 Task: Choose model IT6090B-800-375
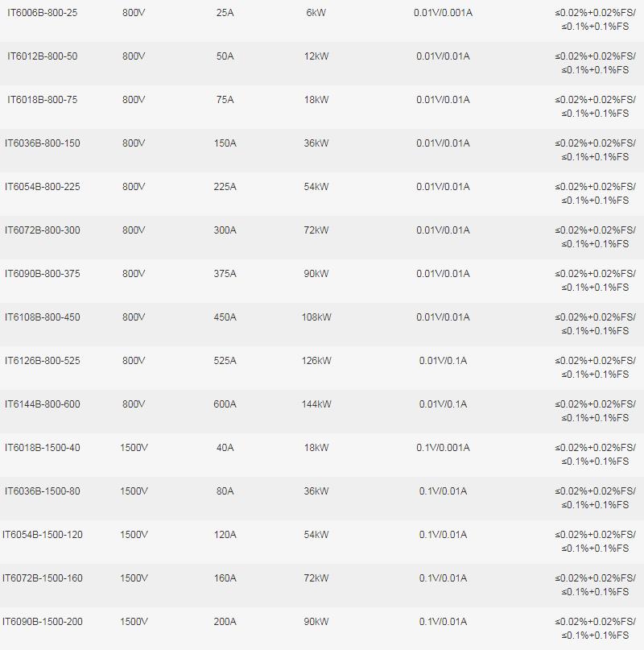click(43, 274)
